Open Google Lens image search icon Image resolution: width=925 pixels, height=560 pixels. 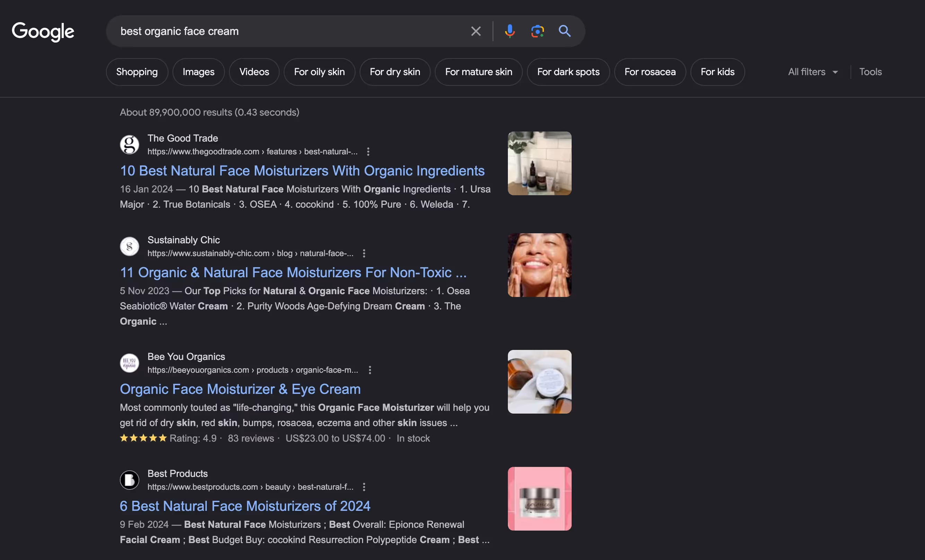coord(537,31)
